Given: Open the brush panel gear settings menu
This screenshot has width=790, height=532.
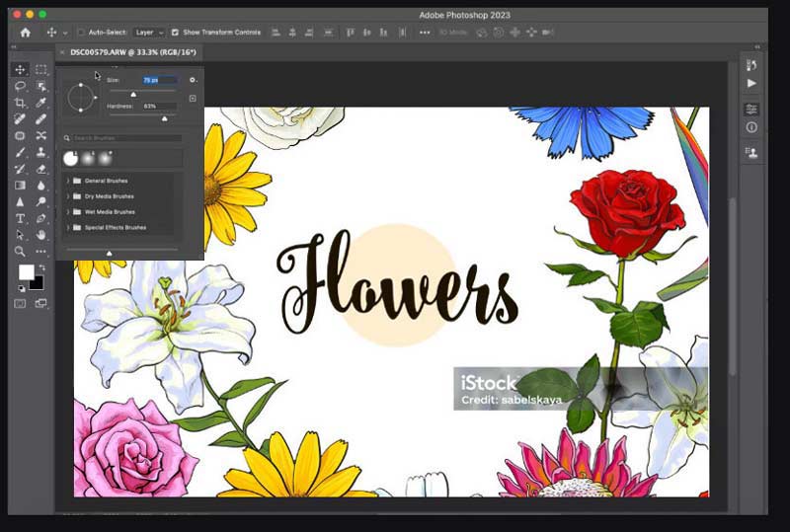Looking at the screenshot, I should pos(193,80).
